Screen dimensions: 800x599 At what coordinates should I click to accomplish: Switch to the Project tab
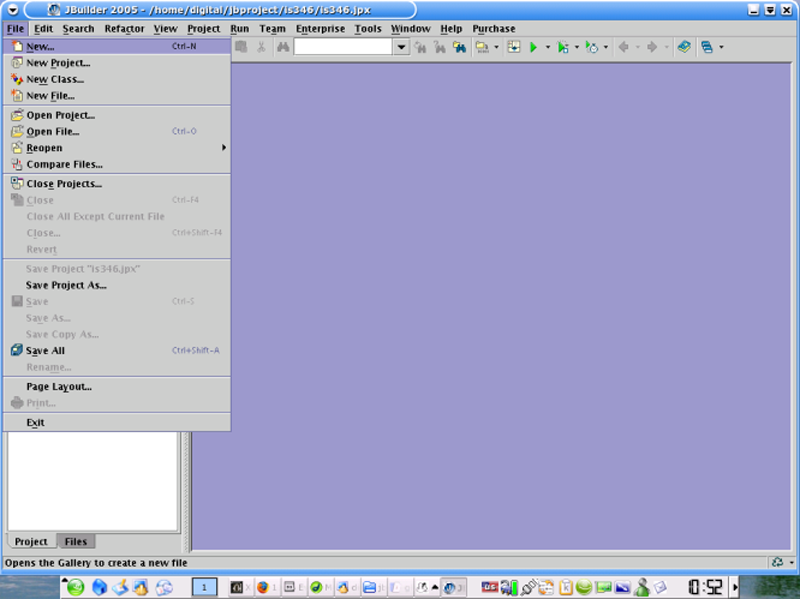pyautogui.click(x=30, y=542)
